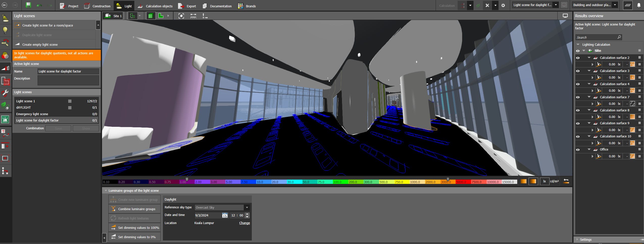The height and width of the screenshot is (244, 644).
Task: Select the lx unit button
Action: tap(544, 181)
